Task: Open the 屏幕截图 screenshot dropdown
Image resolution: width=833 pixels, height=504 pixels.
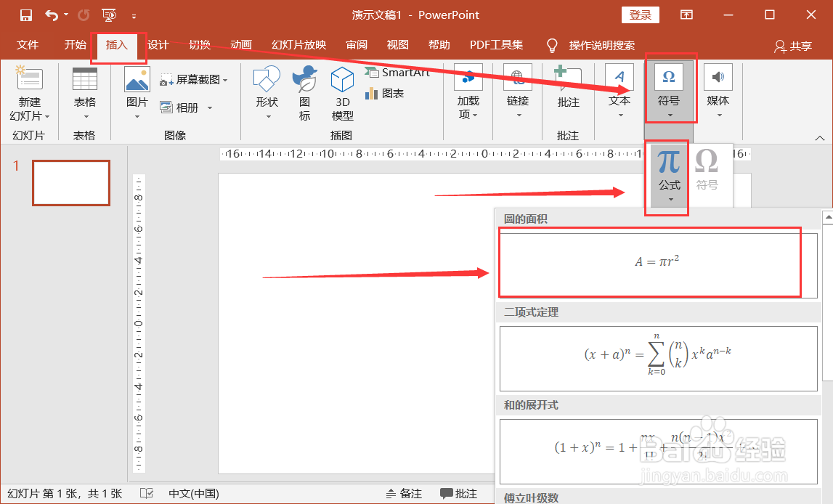Action: (x=194, y=80)
